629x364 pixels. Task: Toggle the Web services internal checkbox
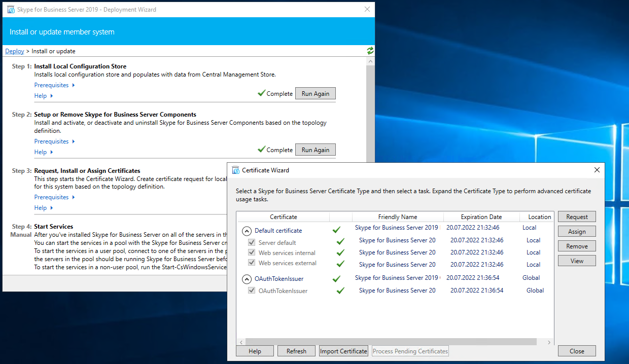pos(252,253)
